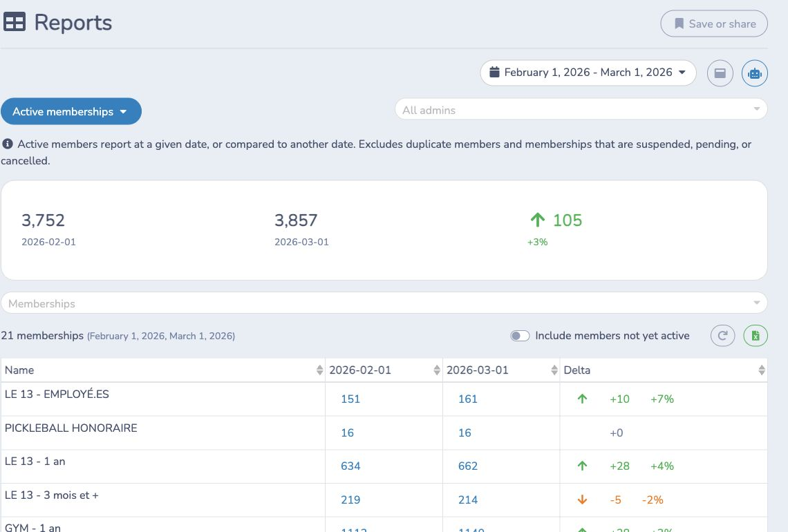Screen dimensions: 788x532
Task: Click the 21 memberships label
Action: tap(42, 336)
